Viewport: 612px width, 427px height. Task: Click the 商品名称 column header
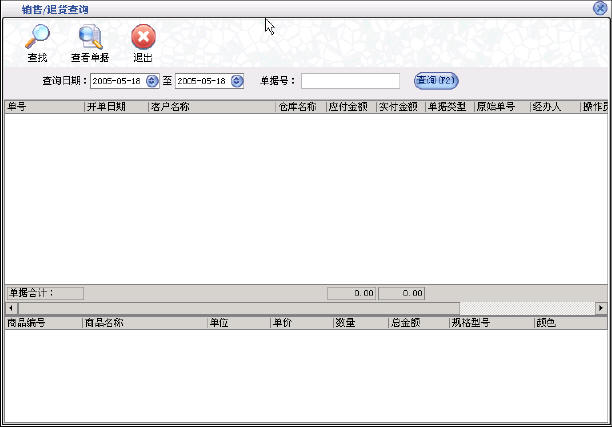(143, 323)
